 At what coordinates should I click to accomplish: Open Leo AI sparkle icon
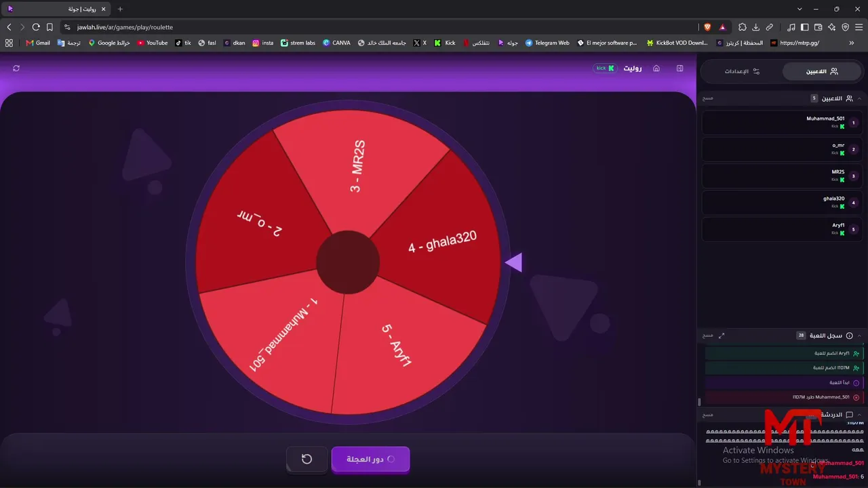tap(831, 27)
